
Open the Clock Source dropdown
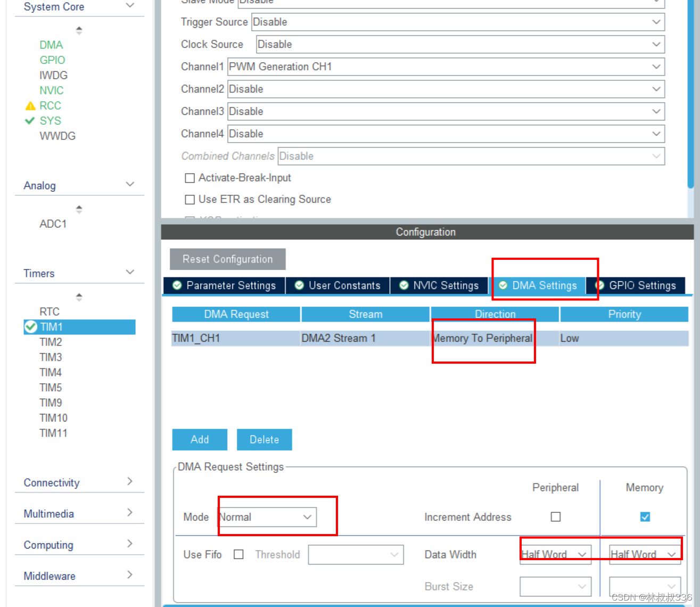(460, 44)
